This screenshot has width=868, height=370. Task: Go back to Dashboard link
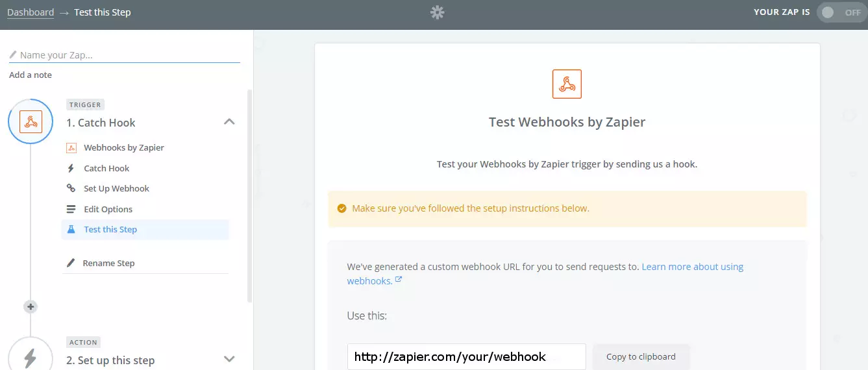coord(31,12)
